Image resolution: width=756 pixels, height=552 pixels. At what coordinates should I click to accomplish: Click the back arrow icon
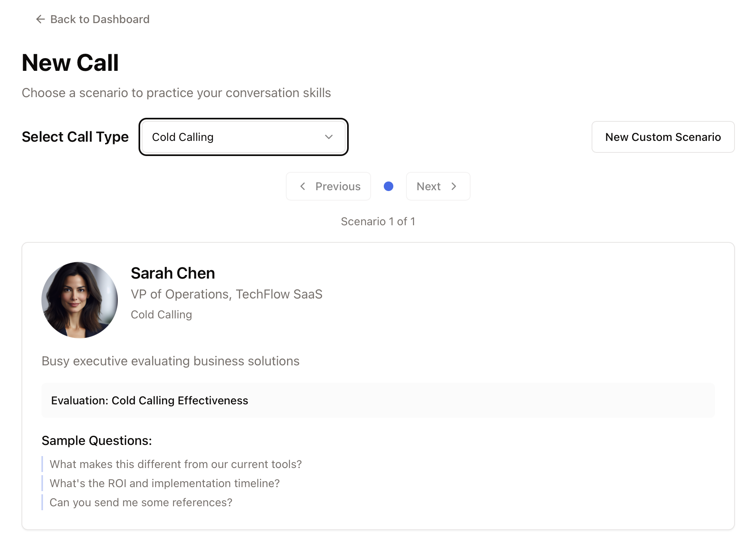click(40, 19)
